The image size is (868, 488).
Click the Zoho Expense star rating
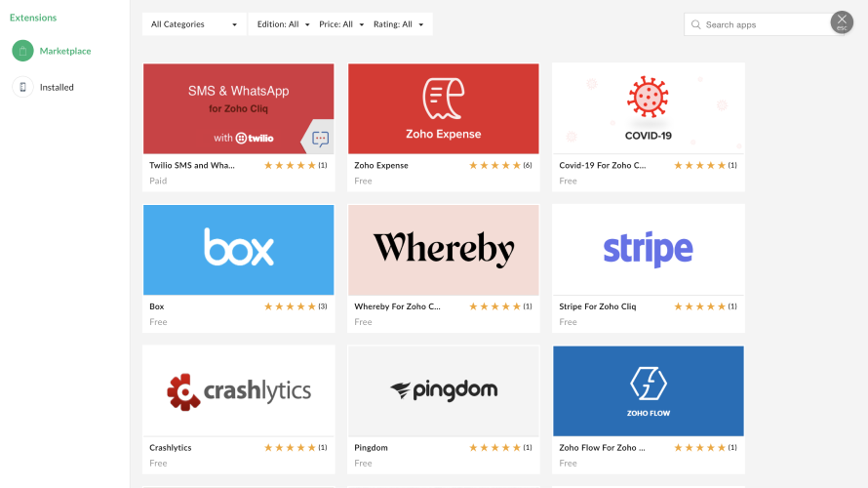pos(494,165)
